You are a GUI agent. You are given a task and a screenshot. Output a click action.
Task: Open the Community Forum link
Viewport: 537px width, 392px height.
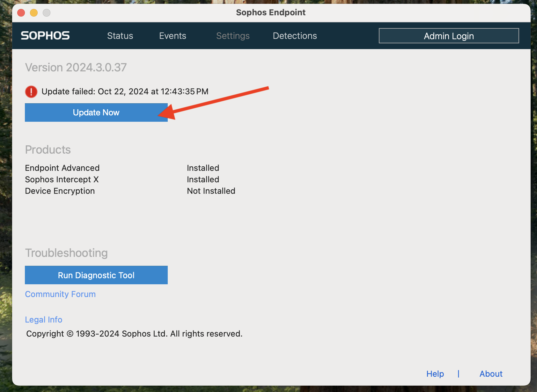pyautogui.click(x=60, y=294)
